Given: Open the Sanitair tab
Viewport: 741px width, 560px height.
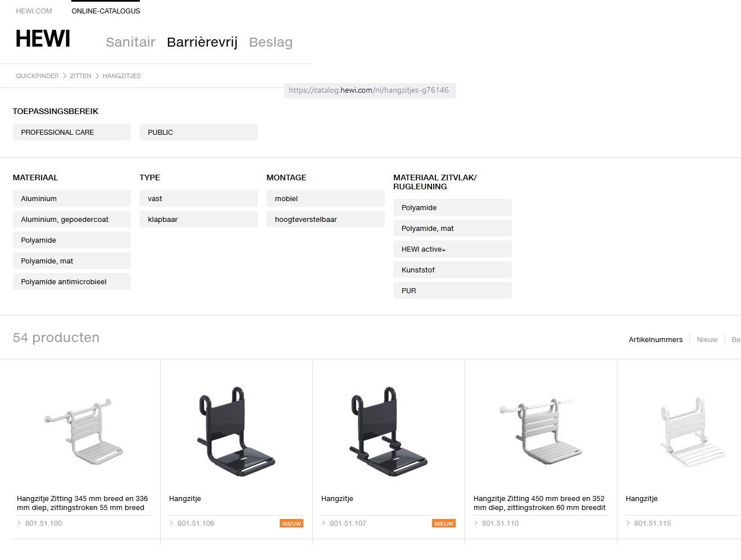Looking at the screenshot, I should click(x=130, y=42).
